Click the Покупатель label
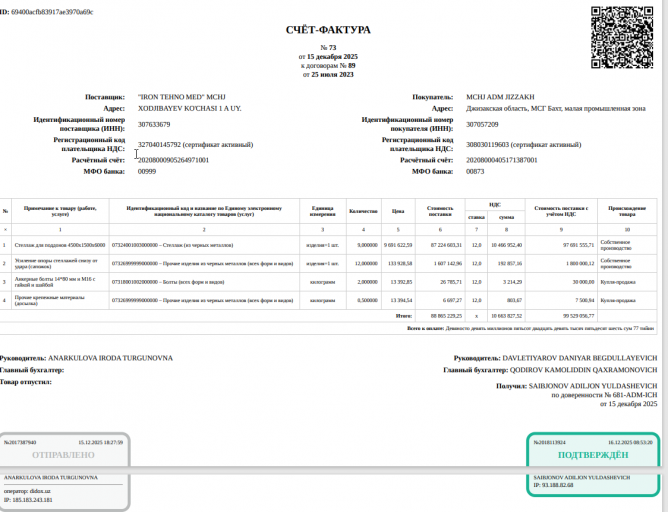 432,97
